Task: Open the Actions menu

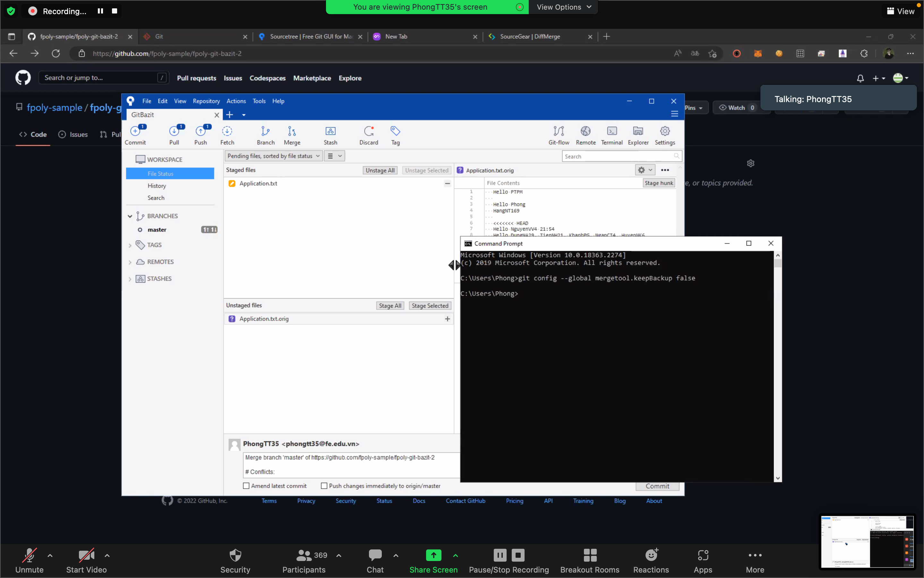Action: [236, 101]
